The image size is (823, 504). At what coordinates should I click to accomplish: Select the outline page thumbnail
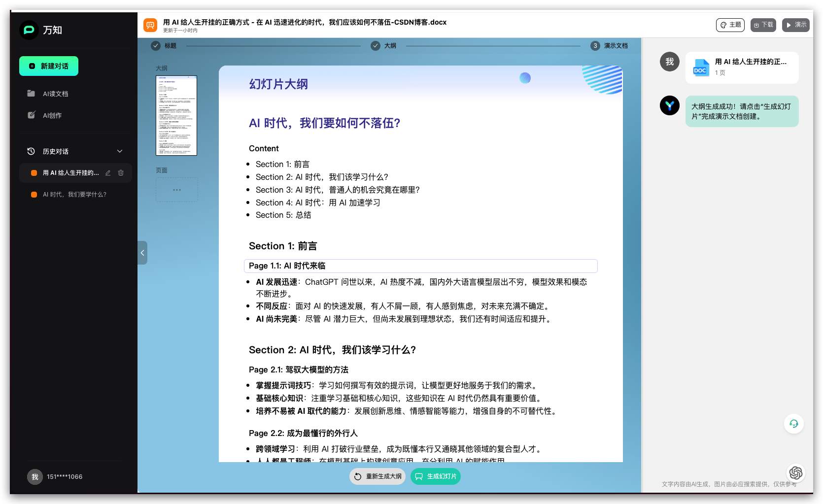(x=176, y=115)
